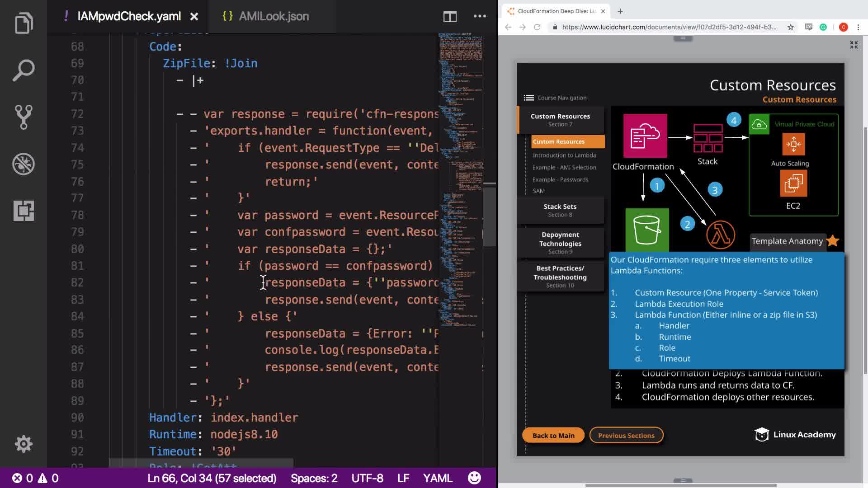Viewport: 868px width, 488px height.
Task: Bookmark page with star icon
Action: pyautogui.click(x=790, y=27)
